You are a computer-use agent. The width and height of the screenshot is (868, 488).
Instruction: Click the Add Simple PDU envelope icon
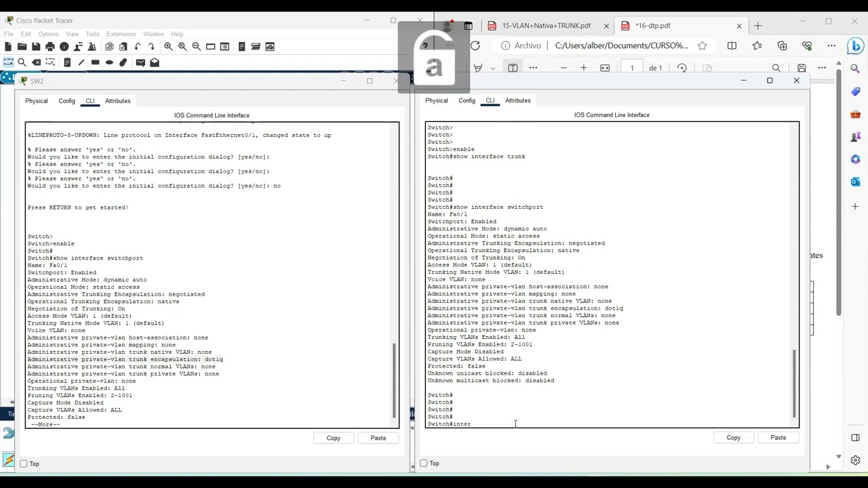(140, 62)
